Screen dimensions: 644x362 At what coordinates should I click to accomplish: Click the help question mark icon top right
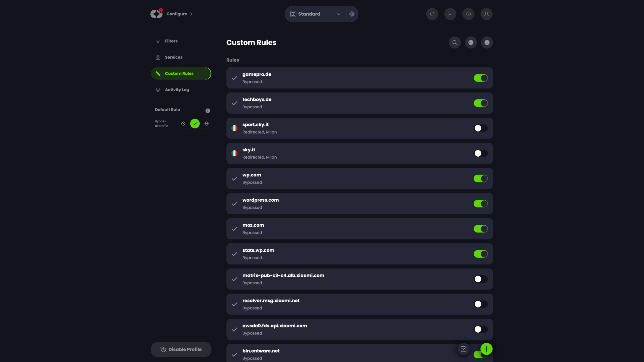tap(468, 14)
